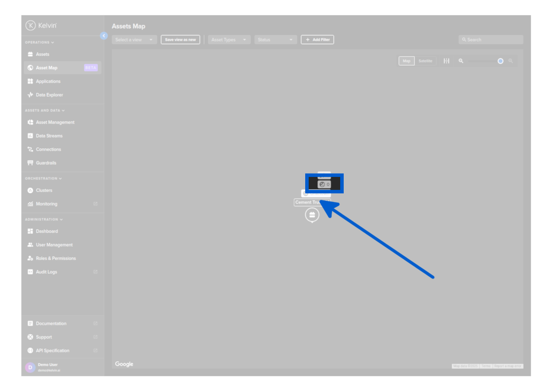Go to Asset Management page
The width and height of the screenshot is (553, 392).
(x=55, y=122)
